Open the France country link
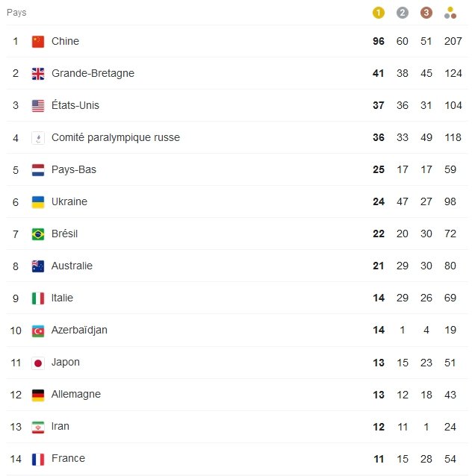Image resolution: width=475 pixels, height=476 pixels. click(68, 458)
